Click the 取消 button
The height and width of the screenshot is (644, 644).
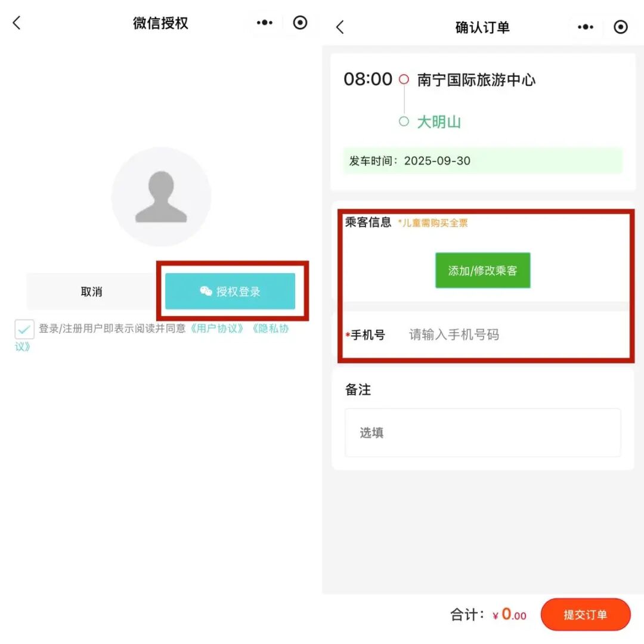[x=92, y=292]
